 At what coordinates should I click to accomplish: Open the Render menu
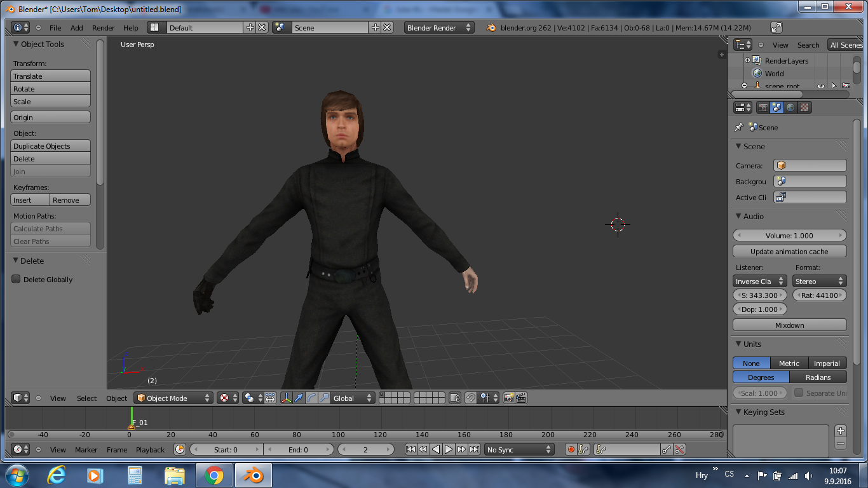pyautogui.click(x=104, y=27)
